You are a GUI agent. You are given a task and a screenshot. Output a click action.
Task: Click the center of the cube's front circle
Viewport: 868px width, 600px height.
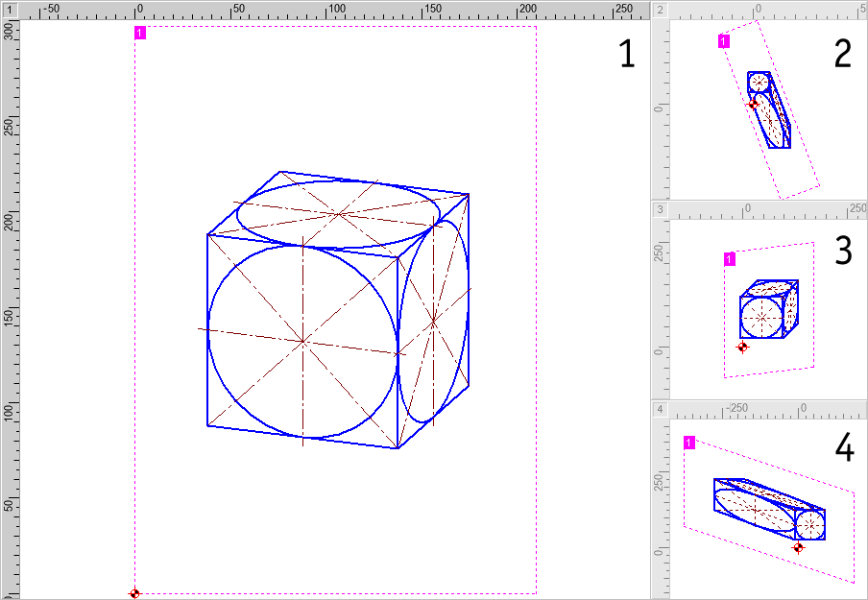coord(303,341)
